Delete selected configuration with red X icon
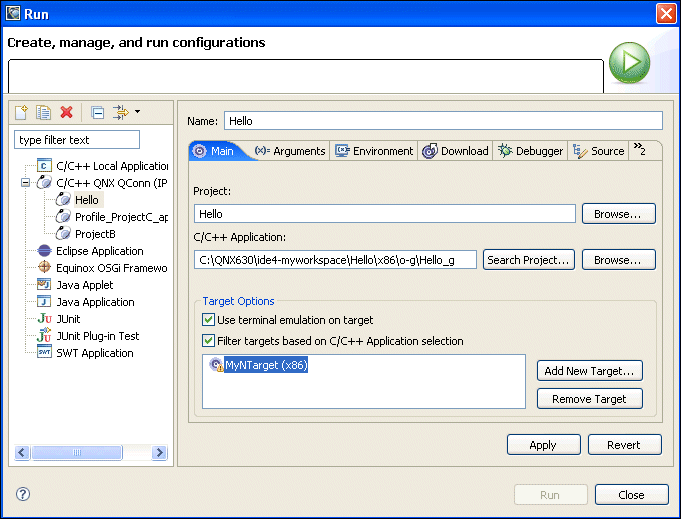Screen dimensions: 681x519 [x=66, y=113]
